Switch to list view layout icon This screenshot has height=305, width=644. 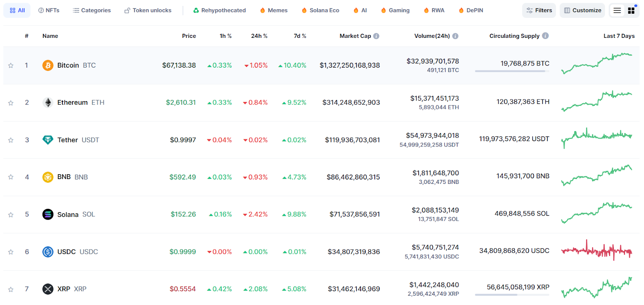pyautogui.click(x=617, y=10)
